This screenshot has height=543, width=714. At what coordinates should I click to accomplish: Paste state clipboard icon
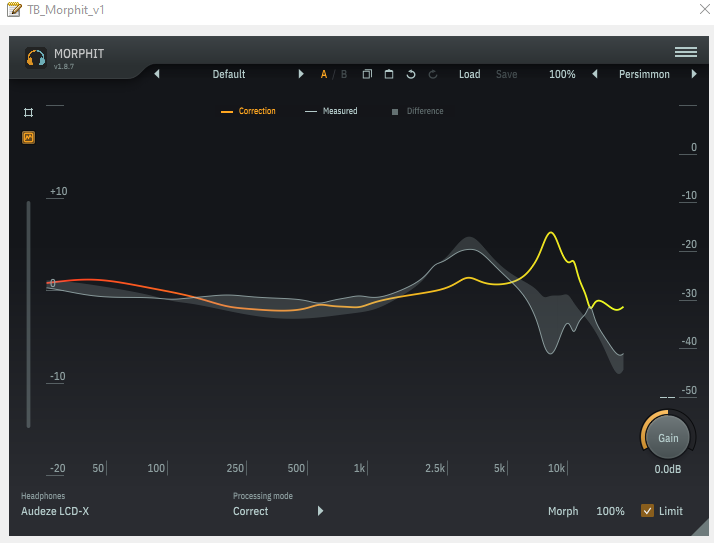pyautogui.click(x=389, y=74)
